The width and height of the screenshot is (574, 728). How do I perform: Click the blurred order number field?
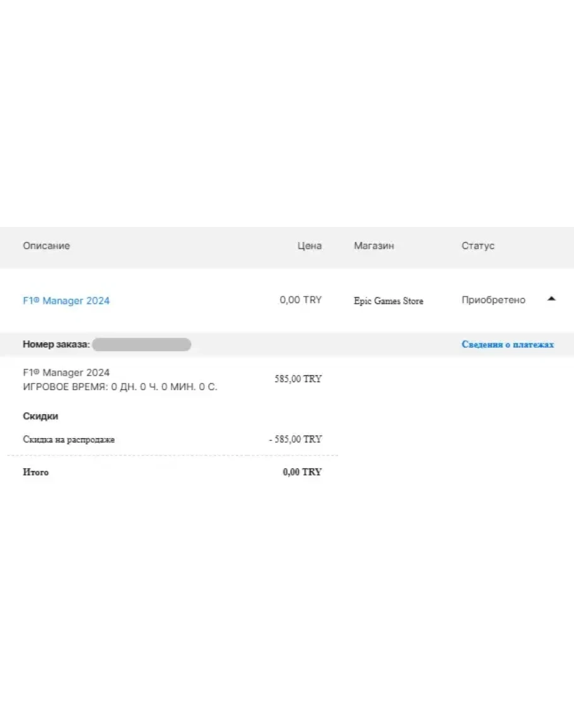click(141, 344)
